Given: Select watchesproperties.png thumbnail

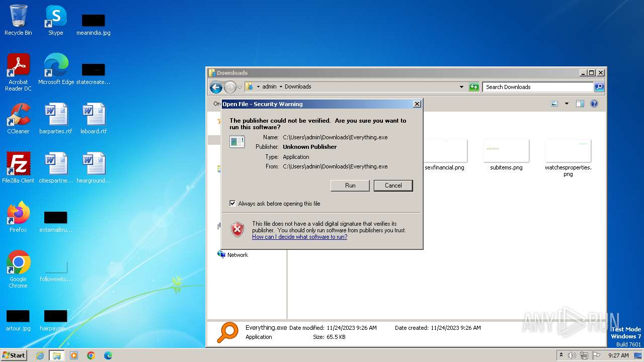Looking at the screenshot, I should pyautogui.click(x=568, y=158).
